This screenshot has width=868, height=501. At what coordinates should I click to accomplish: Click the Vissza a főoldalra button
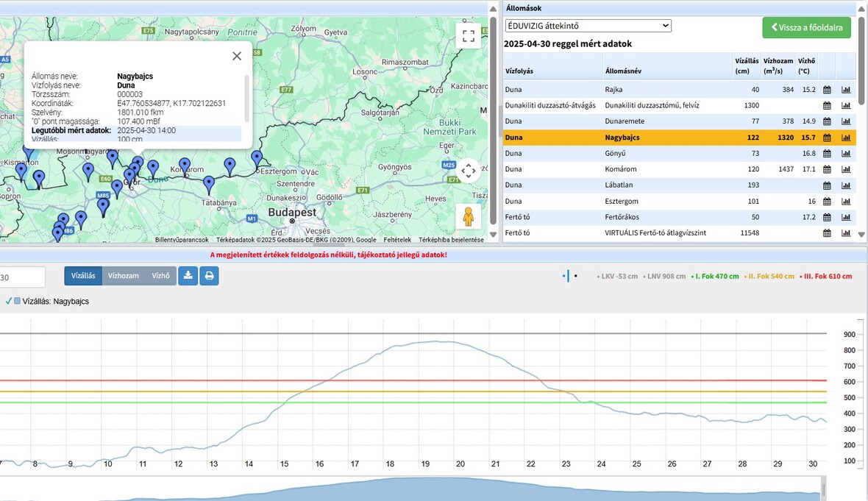coord(806,28)
